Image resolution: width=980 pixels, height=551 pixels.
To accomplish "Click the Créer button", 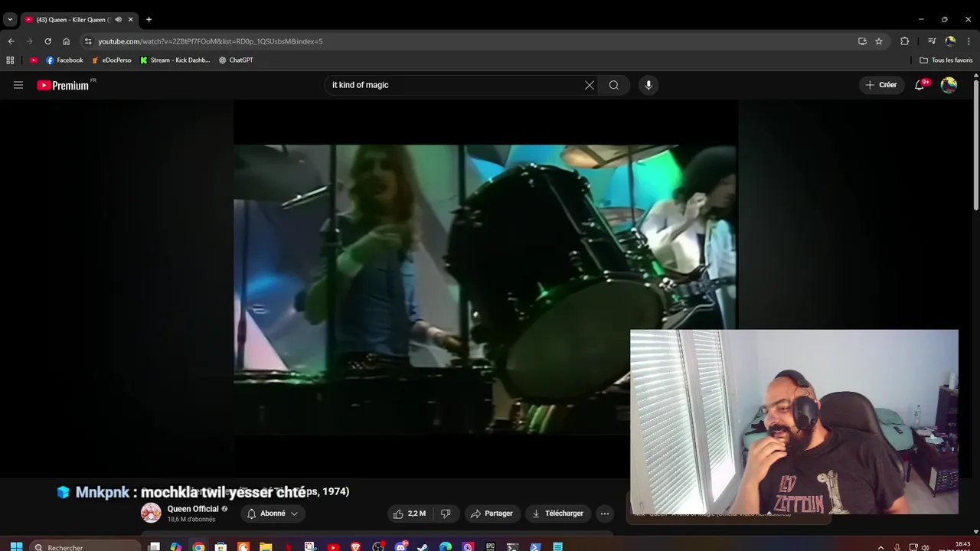I will [x=881, y=85].
